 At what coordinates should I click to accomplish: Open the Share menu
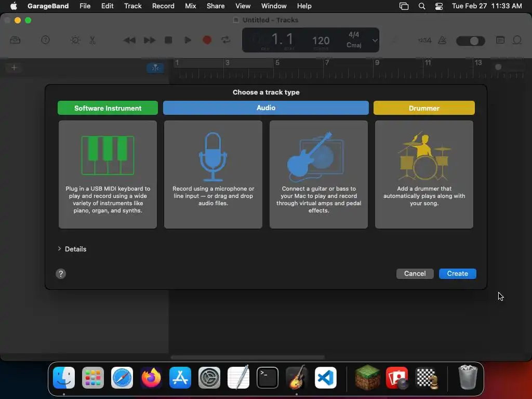pos(216,6)
